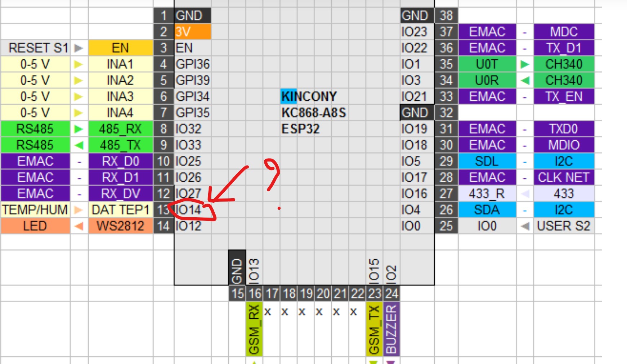Click the gray arrow beside USER S2

[525, 226]
